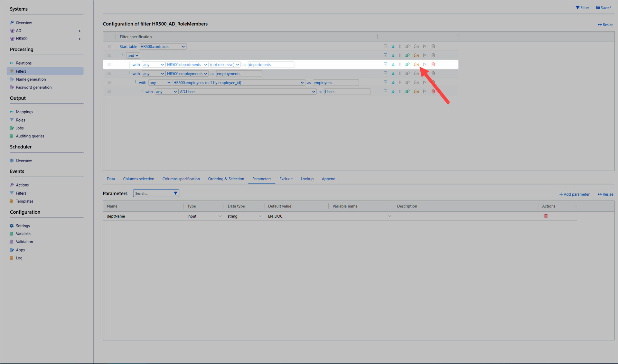Toggle checkbox on the departments row

pos(385,65)
